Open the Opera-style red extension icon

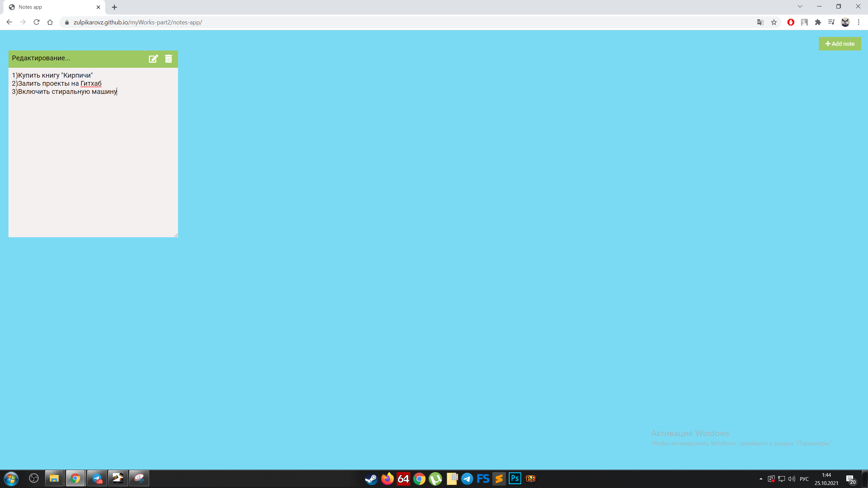point(791,22)
